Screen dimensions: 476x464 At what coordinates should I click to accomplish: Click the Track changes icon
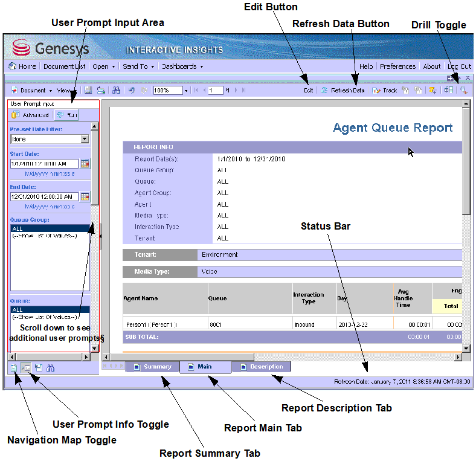pos(385,90)
